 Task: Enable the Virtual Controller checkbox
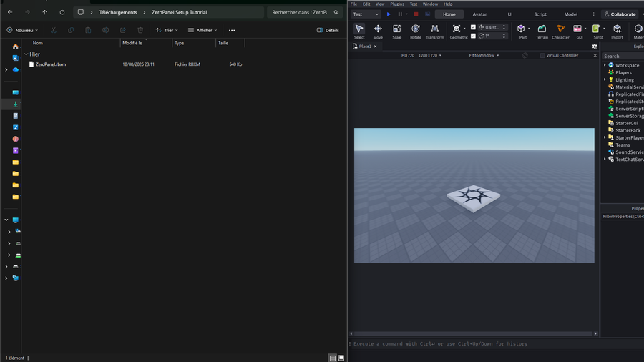[542, 55]
